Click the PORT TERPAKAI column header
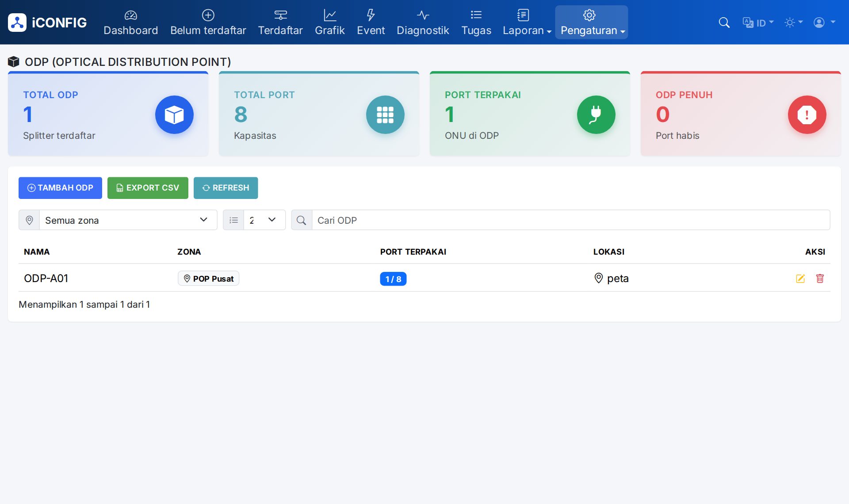Image resolution: width=849 pixels, height=504 pixels. click(x=413, y=252)
